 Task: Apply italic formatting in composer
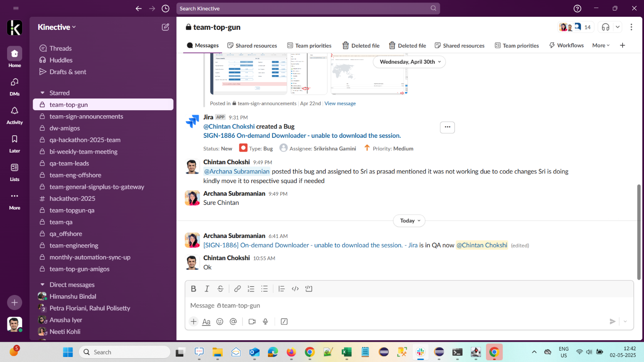coord(207,289)
